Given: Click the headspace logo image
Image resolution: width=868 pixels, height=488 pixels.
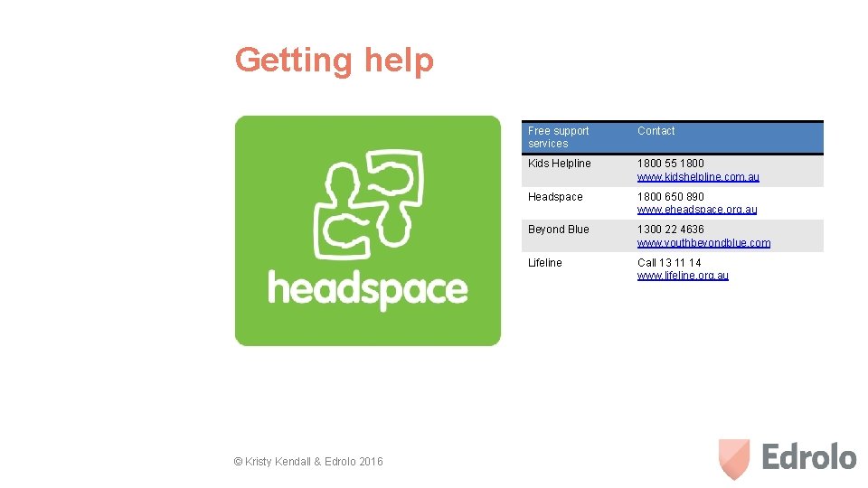Looking at the screenshot, I should coord(368,230).
